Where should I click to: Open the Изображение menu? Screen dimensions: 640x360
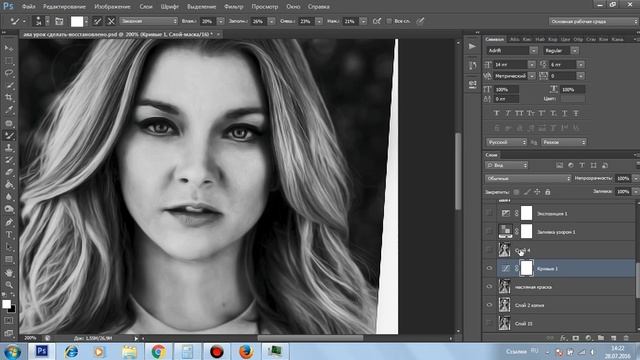[112, 7]
